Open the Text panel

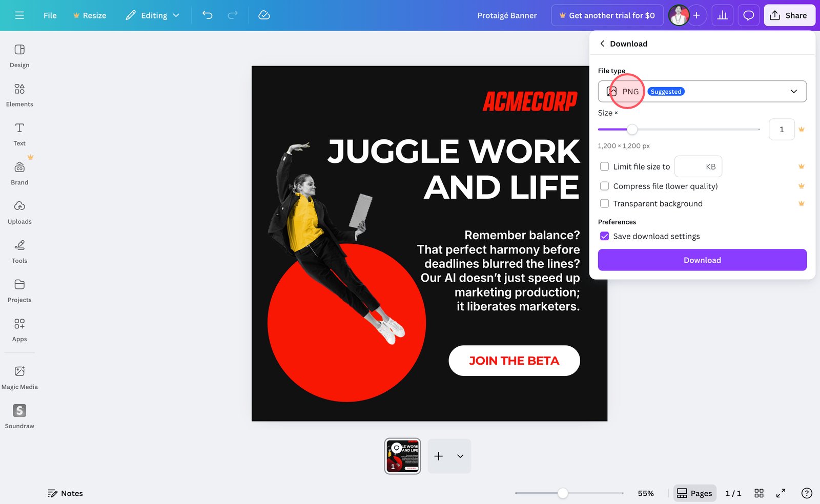click(19, 134)
